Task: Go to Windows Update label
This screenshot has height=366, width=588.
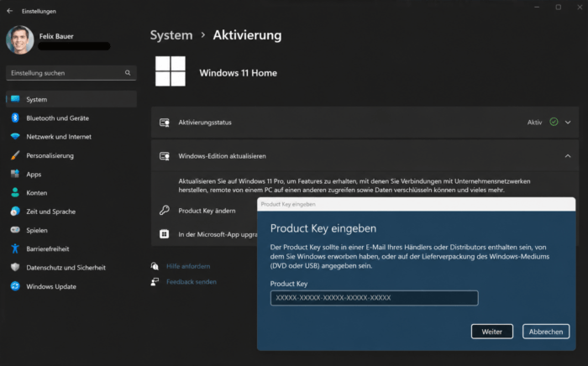Action: (51, 286)
